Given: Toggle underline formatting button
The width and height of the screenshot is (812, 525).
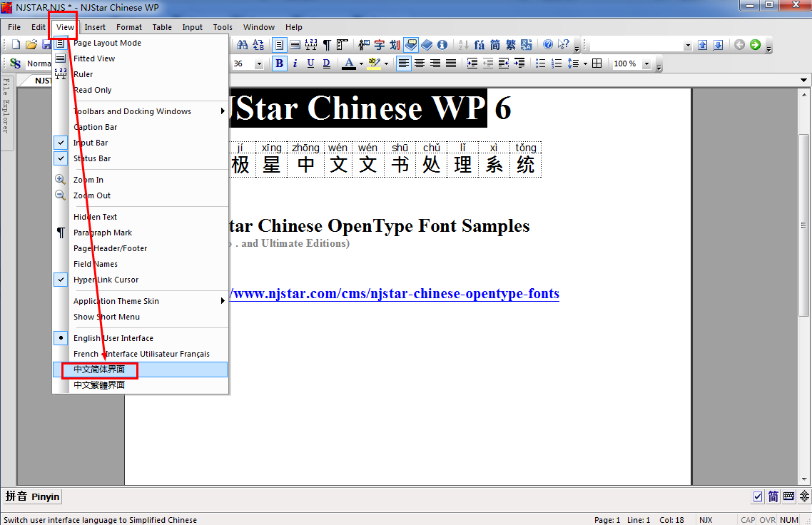Looking at the screenshot, I should tap(310, 63).
